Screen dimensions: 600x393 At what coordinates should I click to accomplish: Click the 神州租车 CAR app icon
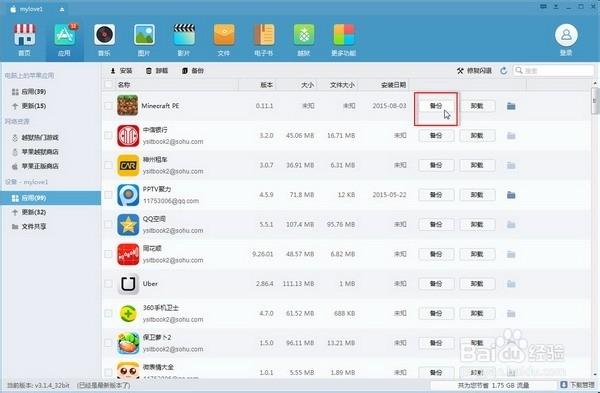pos(128,165)
